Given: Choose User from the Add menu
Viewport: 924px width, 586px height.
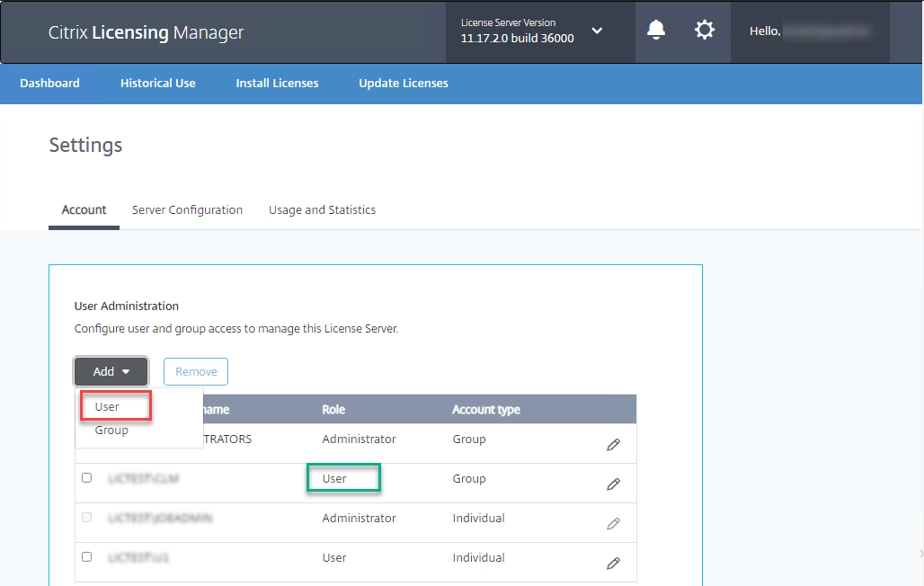Looking at the screenshot, I should tap(108, 406).
